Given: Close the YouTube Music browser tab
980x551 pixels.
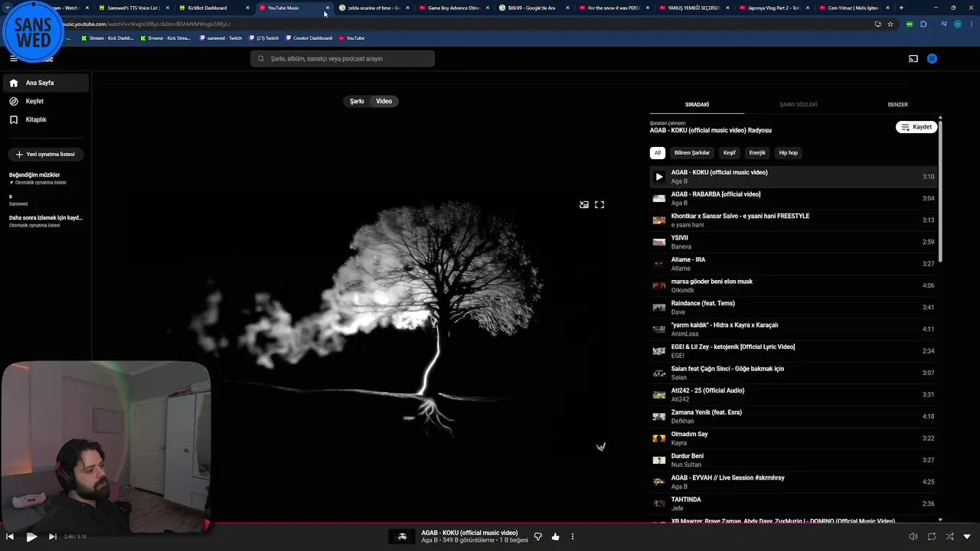Looking at the screenshot, I should pos(327,8).
